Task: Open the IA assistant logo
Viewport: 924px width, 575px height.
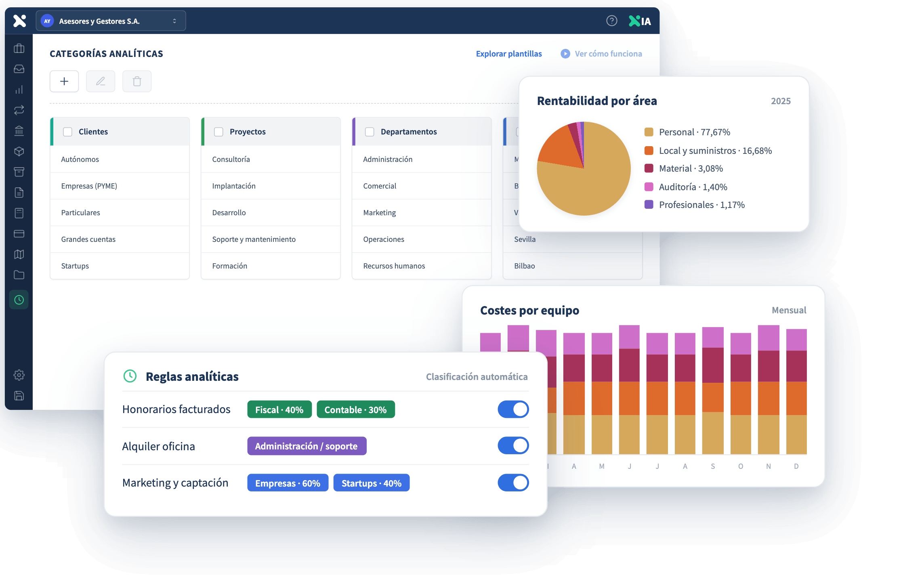Action: tap(640, 21)
